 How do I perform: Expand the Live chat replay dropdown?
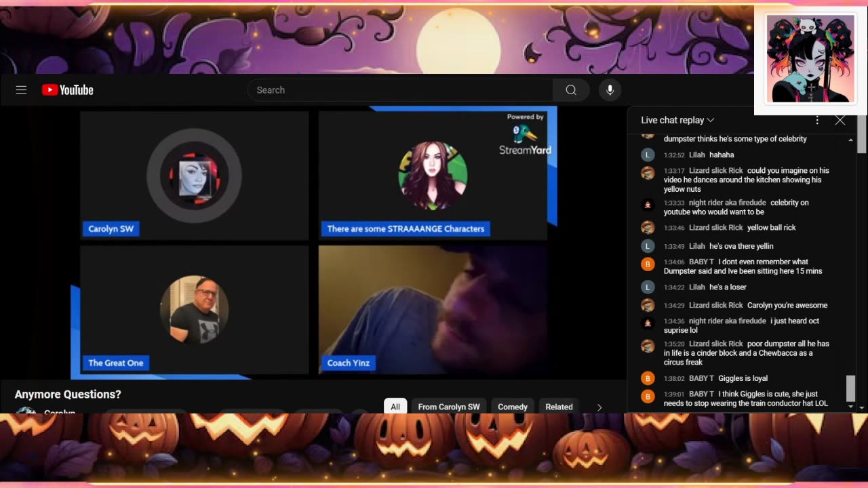pos(677,120)
